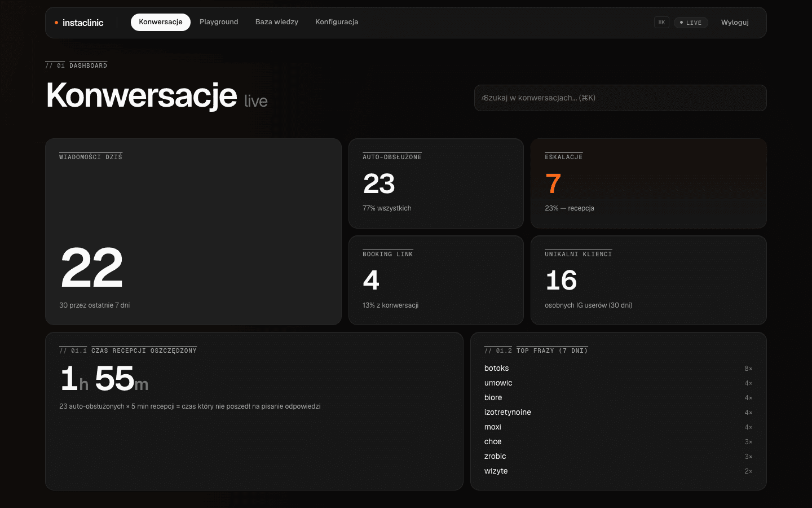Click the 1h 55m time saved value
812x508 pixels.
coord(104,378)
